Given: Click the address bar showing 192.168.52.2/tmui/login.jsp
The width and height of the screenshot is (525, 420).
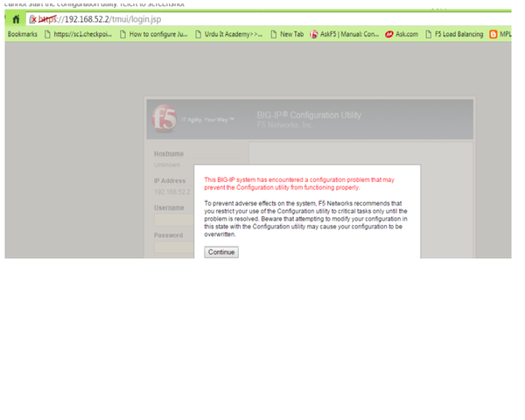Looking at the screenshot, I should click(x=268, y=19).
